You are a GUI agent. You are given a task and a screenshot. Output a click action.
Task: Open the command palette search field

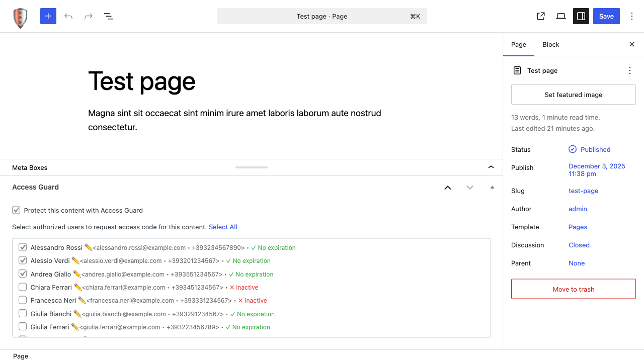coord(322,16)
